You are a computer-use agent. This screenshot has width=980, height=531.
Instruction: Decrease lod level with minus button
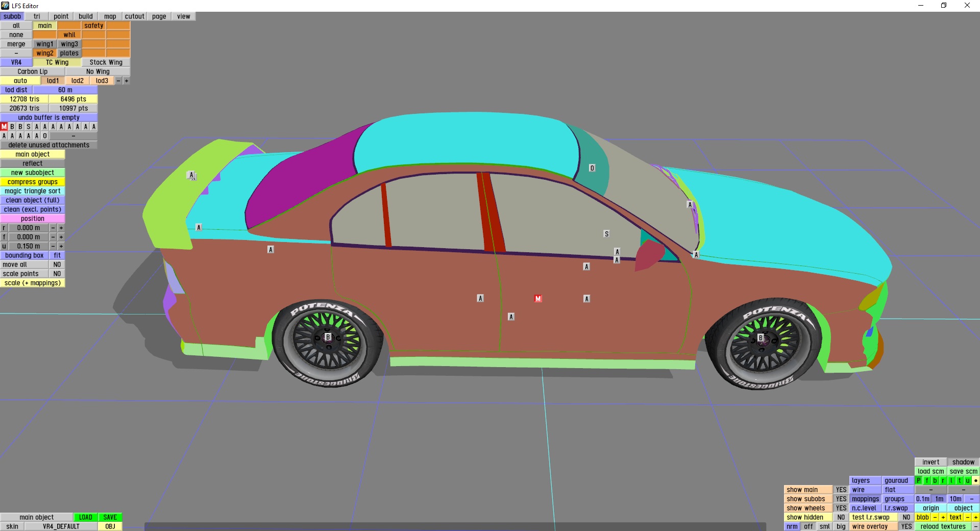[x=118, y=81]
